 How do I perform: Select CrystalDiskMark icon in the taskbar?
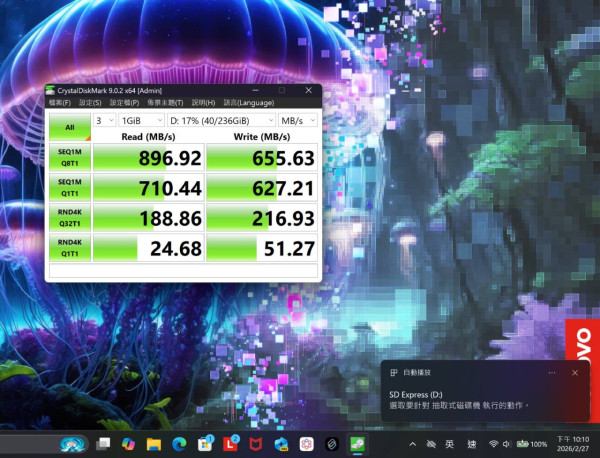(358, 444)
